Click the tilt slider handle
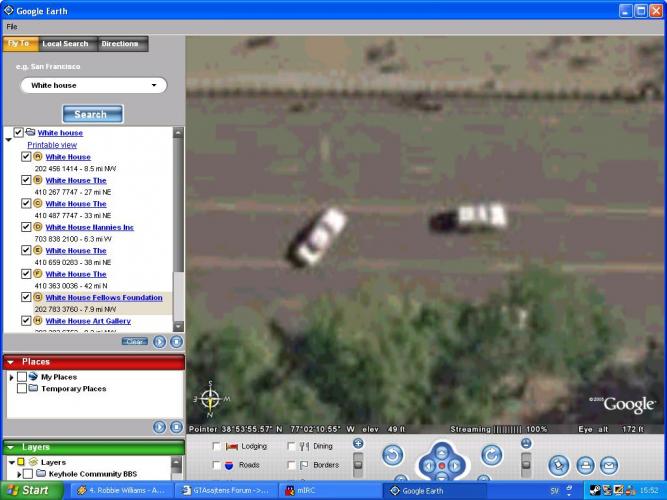Viewport: 667px width, 500px height. pos(526,463)
